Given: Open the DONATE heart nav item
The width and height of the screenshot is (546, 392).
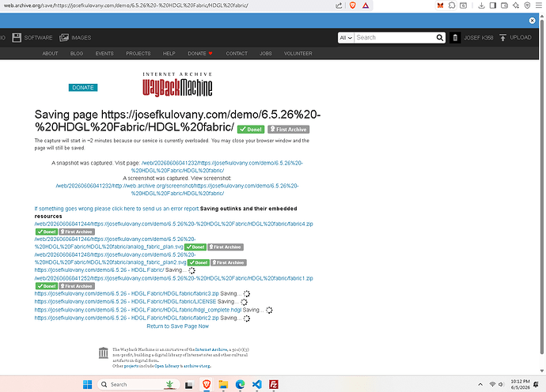Looking at the screenshot, I should tap(200, 54).
